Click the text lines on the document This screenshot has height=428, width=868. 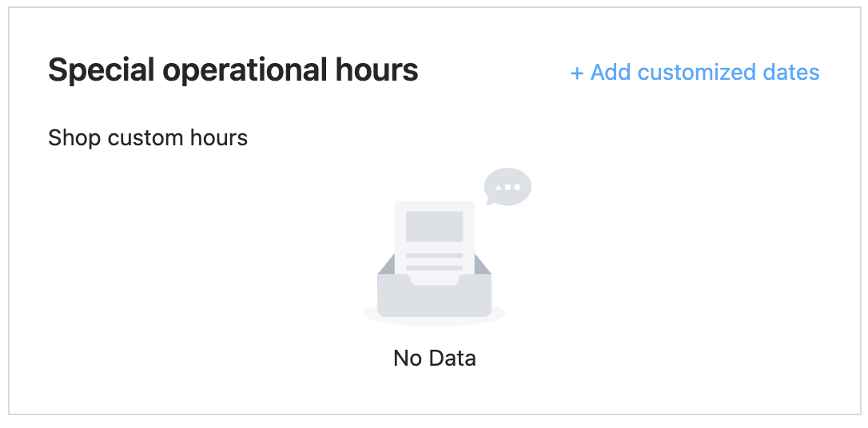435,262
